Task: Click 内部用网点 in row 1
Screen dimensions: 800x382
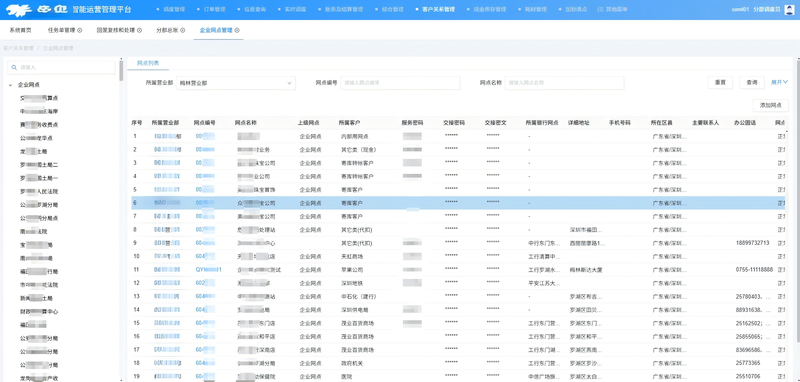Action: point(355,136)
